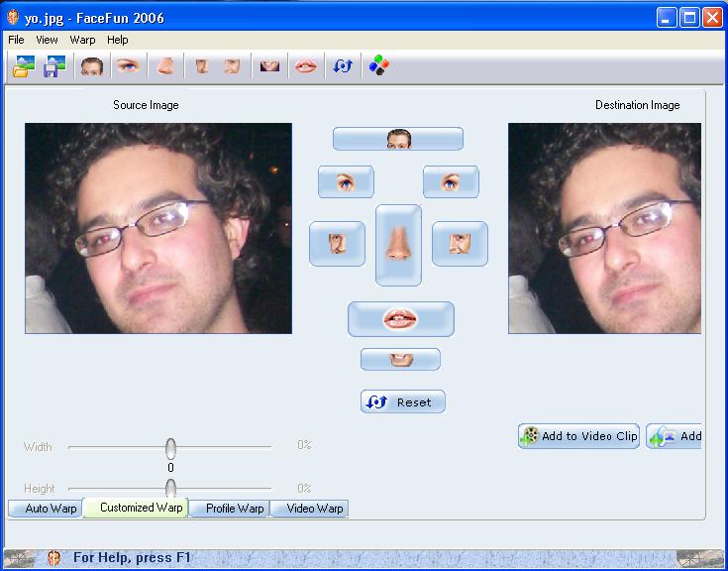Select the mouth region toolbar icon
The width and height of the screenshot is (728, 571).
tap(269, 66)
